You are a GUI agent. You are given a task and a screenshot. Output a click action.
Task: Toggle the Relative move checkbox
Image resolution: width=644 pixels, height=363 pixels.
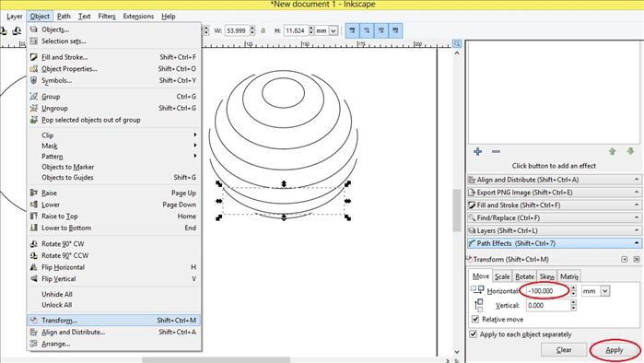[475, 319]
